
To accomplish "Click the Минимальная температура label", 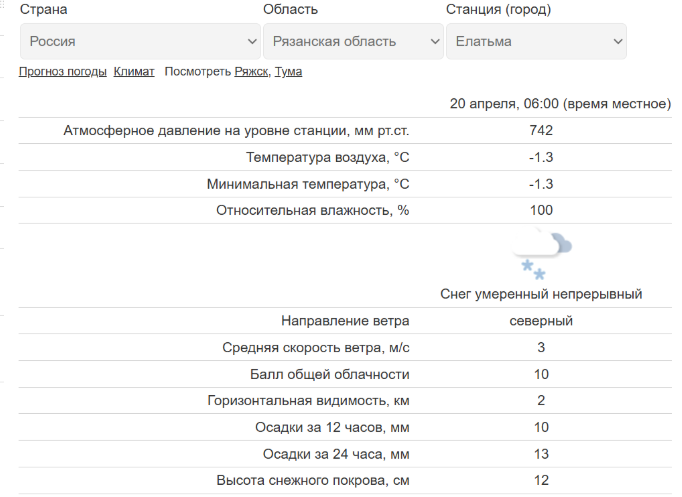I will coord(308,184).
